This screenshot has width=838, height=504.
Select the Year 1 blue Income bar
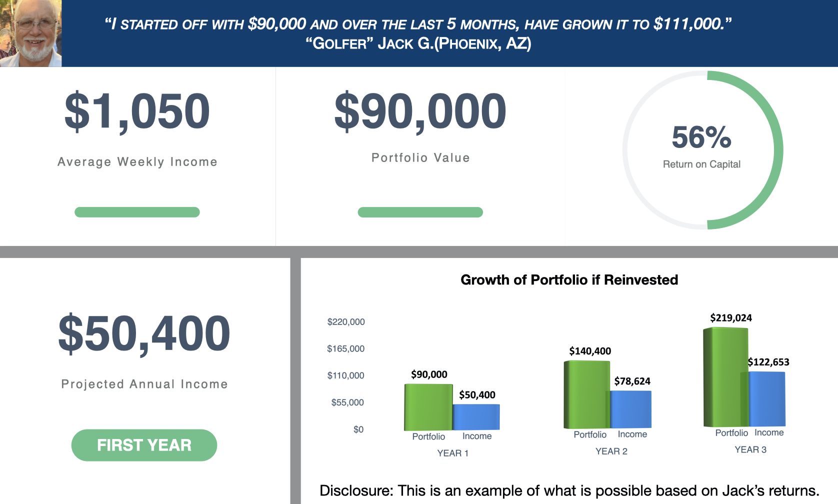pyautogui.click(x=477, y=416)
